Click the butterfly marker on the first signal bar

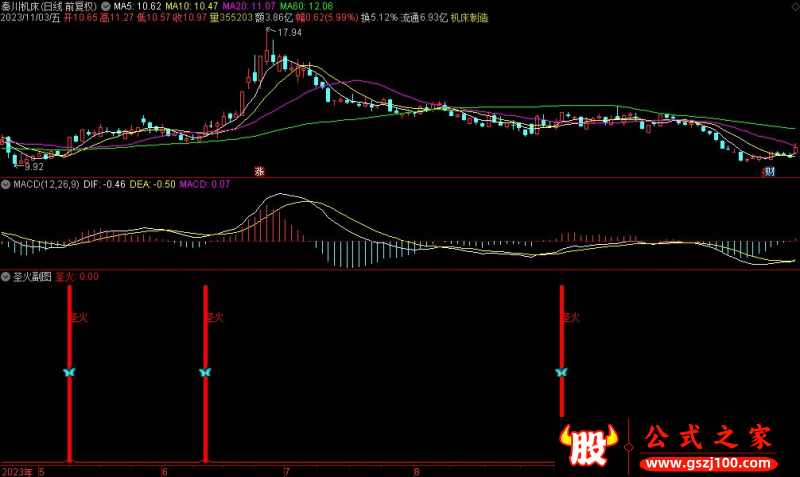point(69,372)
